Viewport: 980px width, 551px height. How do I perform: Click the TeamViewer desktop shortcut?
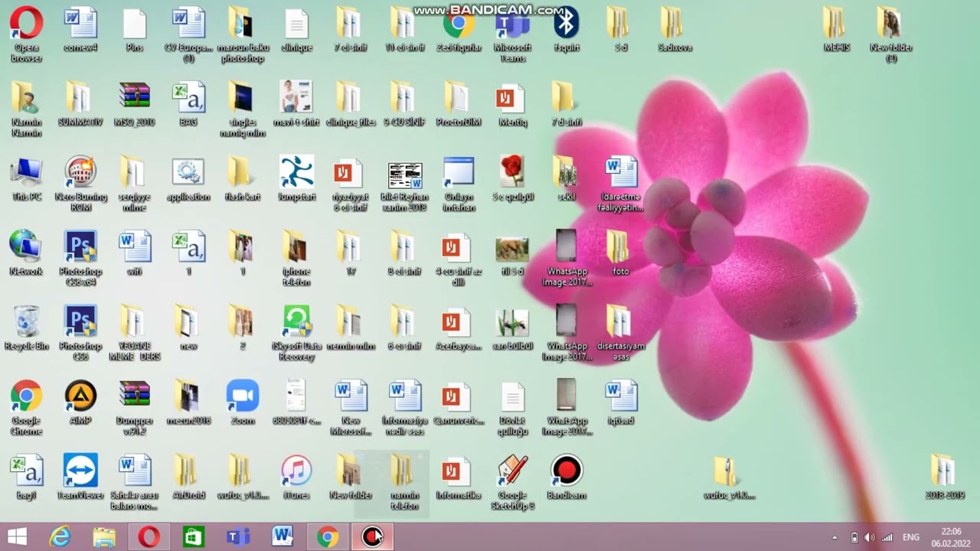pos(80,477)
